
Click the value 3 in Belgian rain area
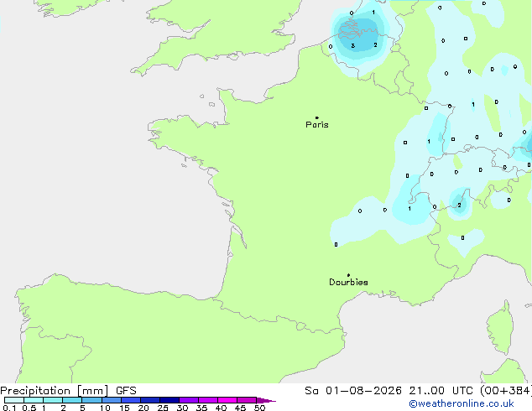(353, 45)
